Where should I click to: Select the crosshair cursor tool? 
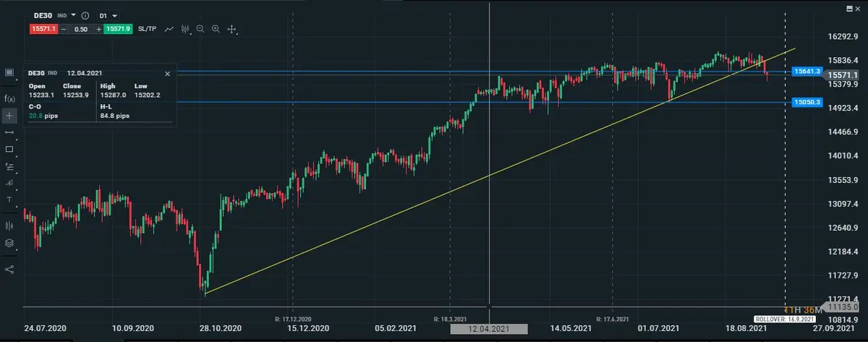tap(9, 115)
